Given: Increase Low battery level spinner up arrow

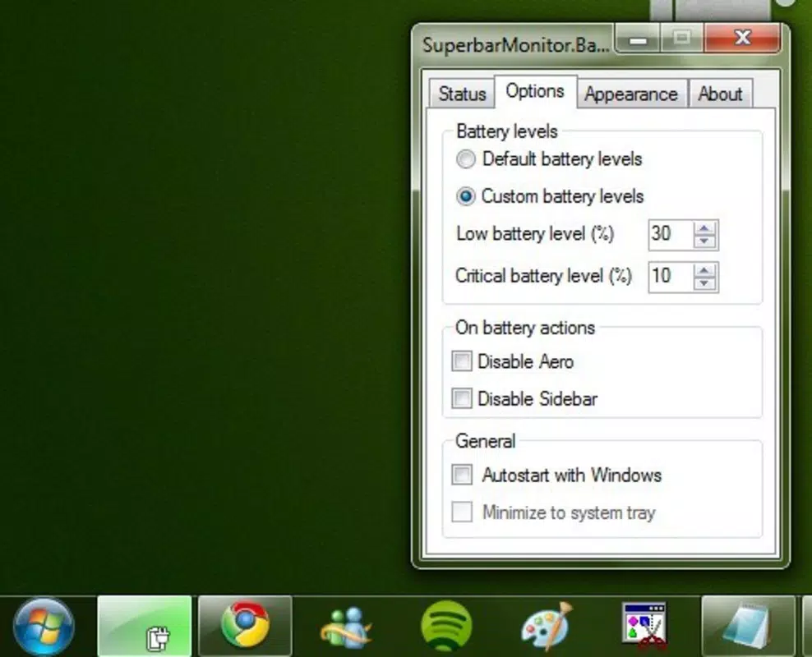Looking at the screenshot, I should [x=704, y=228].
